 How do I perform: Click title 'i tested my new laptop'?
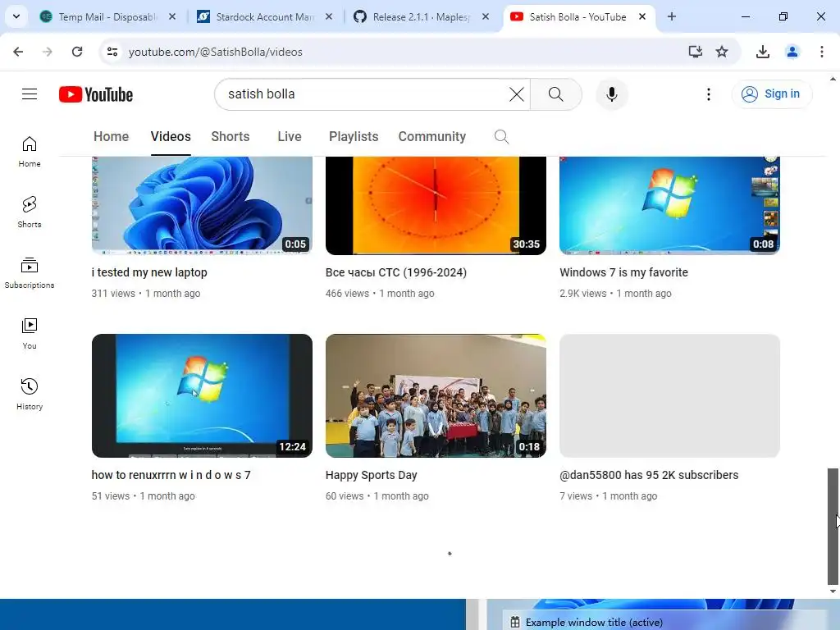[x=149, y=272]
